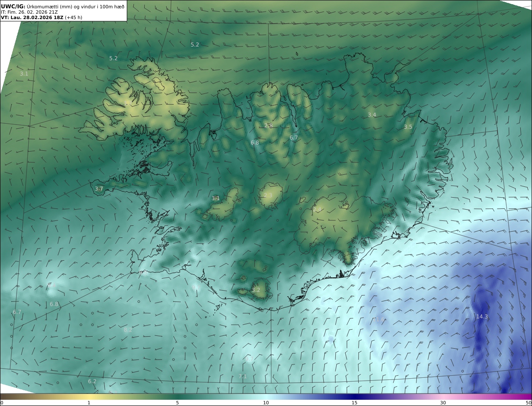The image size is (532, 406).
Task: Click the 6.8 value in the northern fjord valley
Action: click(x=254, y=142)
